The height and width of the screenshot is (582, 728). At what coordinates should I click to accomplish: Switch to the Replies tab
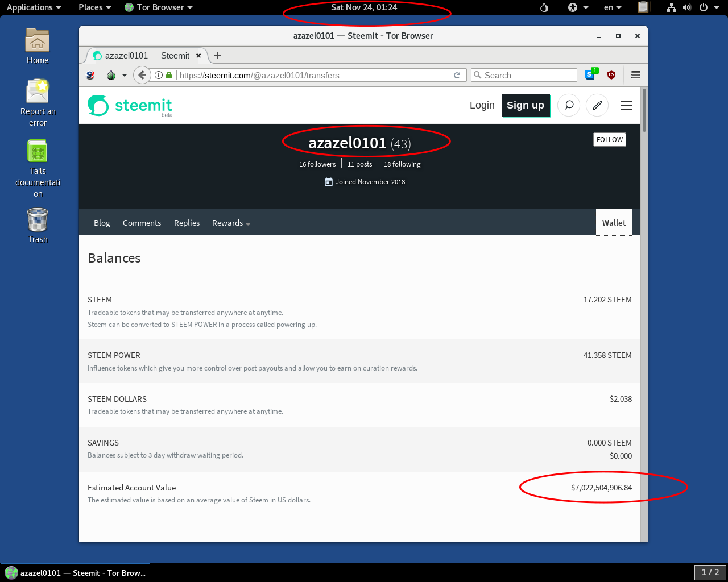point(187,223)
